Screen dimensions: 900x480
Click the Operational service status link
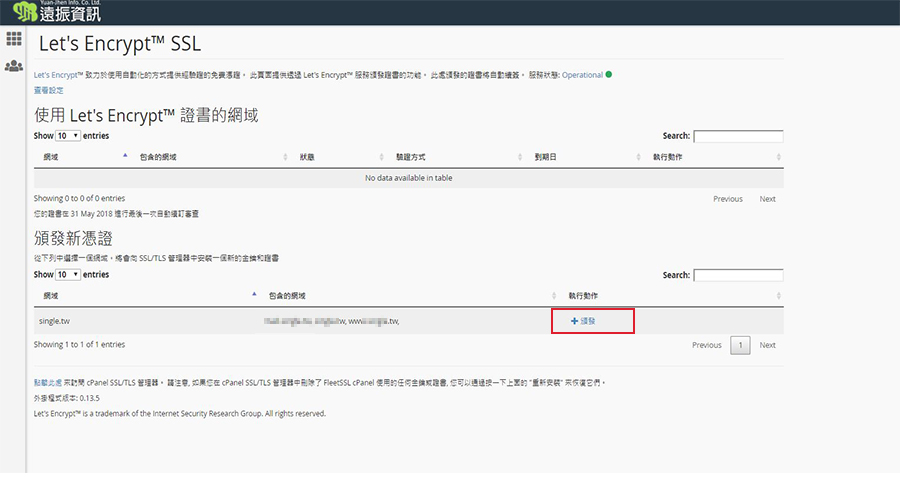point(582,75)
